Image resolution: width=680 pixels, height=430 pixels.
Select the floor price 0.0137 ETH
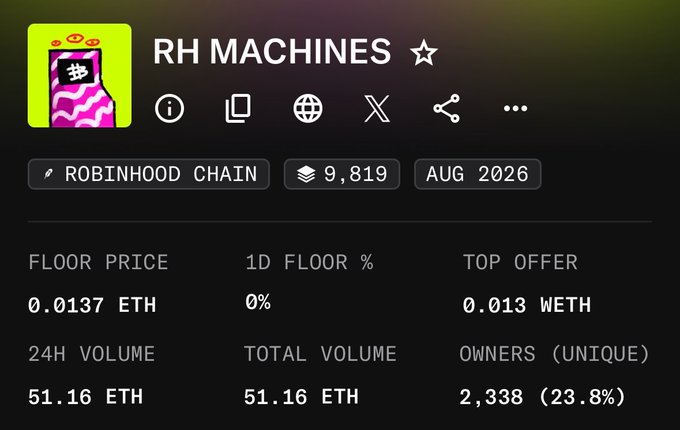click(x=92, y=305)
